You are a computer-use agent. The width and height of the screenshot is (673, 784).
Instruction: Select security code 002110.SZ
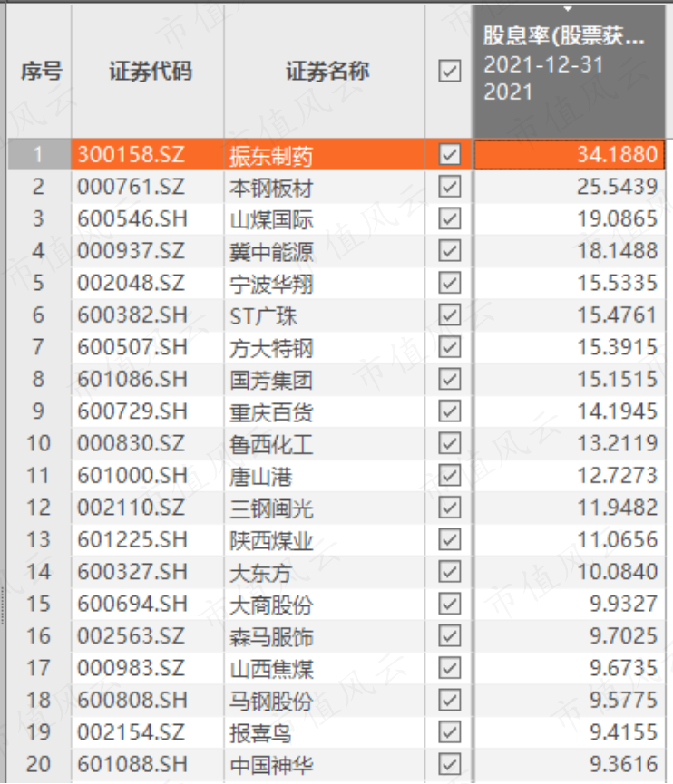pos(132,508)
